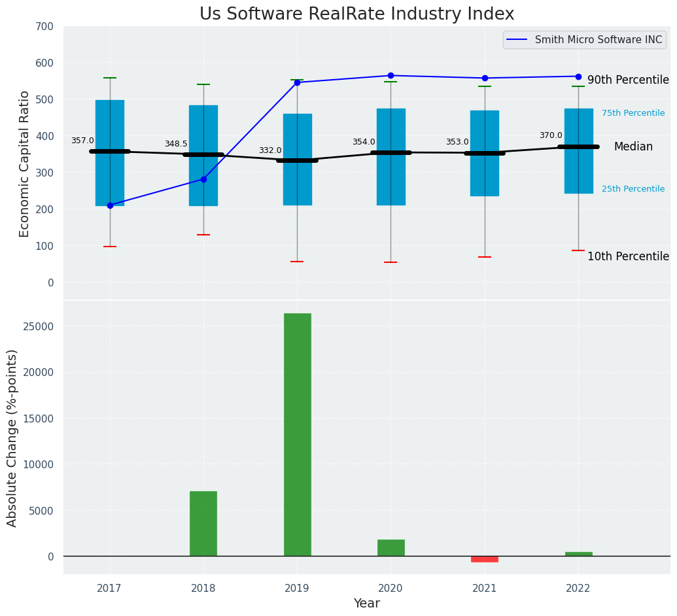Click the chart title Us Software RealRate Industry Index

pyautogui.click(x=356, y=14)
